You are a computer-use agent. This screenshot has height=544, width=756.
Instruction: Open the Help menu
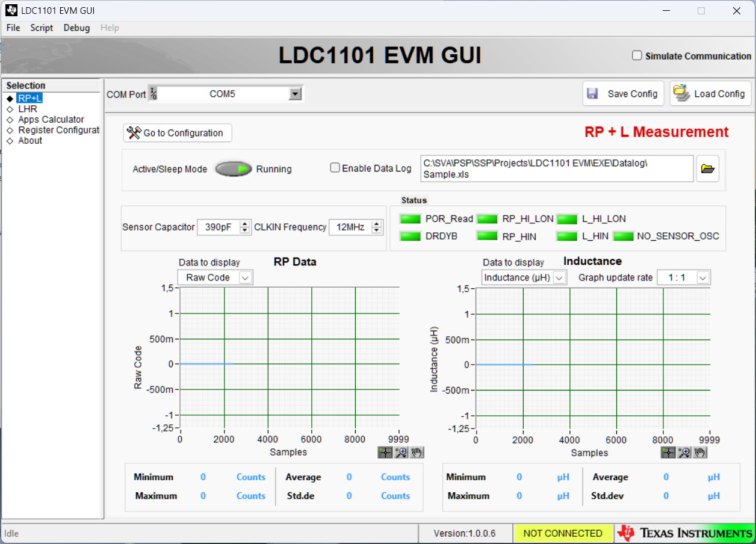[x=110, y=28]
